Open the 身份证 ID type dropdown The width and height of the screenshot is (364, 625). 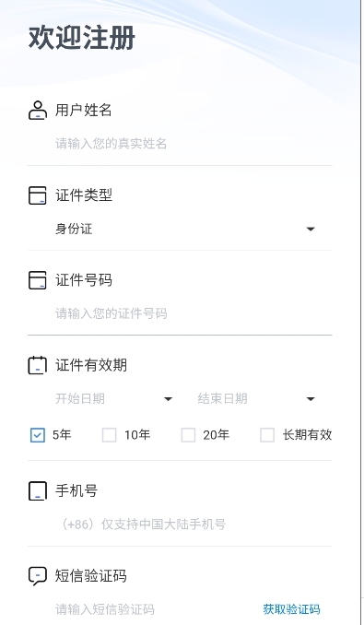coord(185,230)
